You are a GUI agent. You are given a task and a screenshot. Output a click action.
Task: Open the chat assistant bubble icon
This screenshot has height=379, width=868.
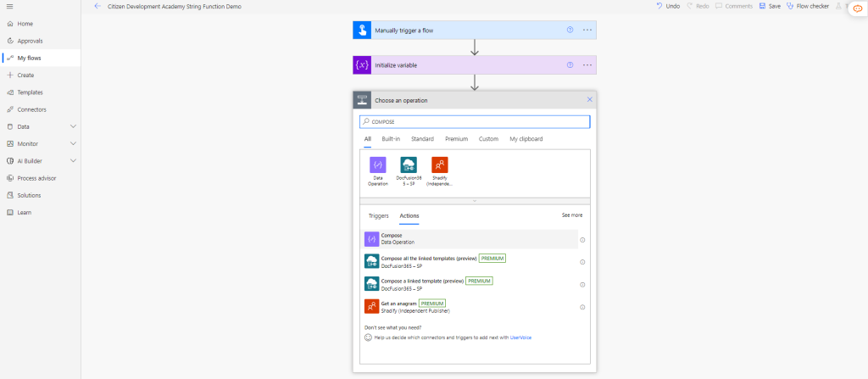[x=858, y=8]
